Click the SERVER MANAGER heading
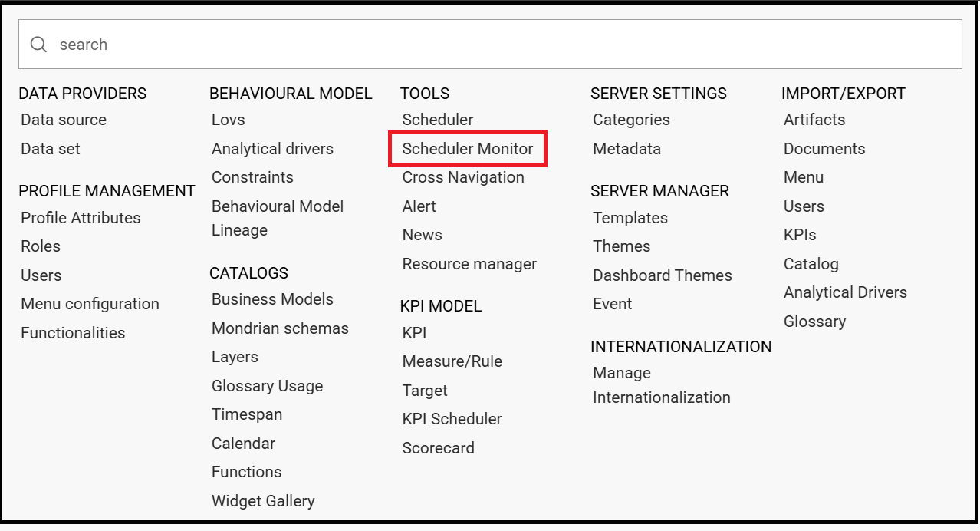The width and height of the screenshot is (980, 531). click(659, 191)
